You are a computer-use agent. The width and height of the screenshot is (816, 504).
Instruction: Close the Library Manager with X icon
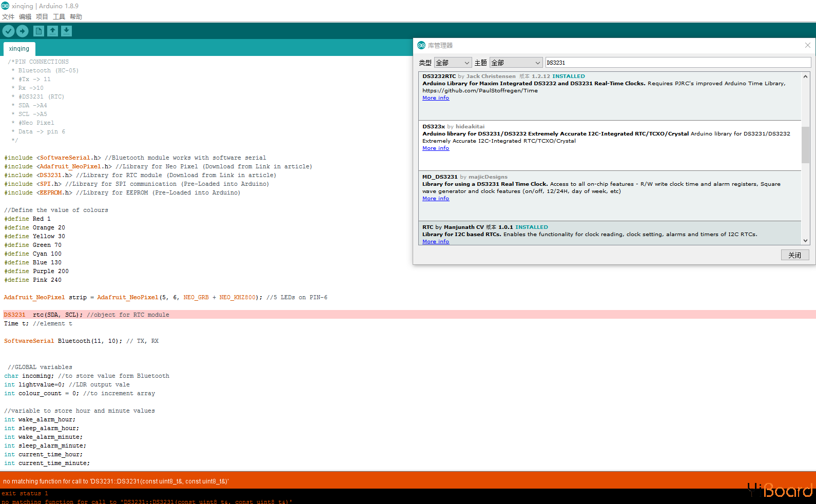(x=807, y=45)
